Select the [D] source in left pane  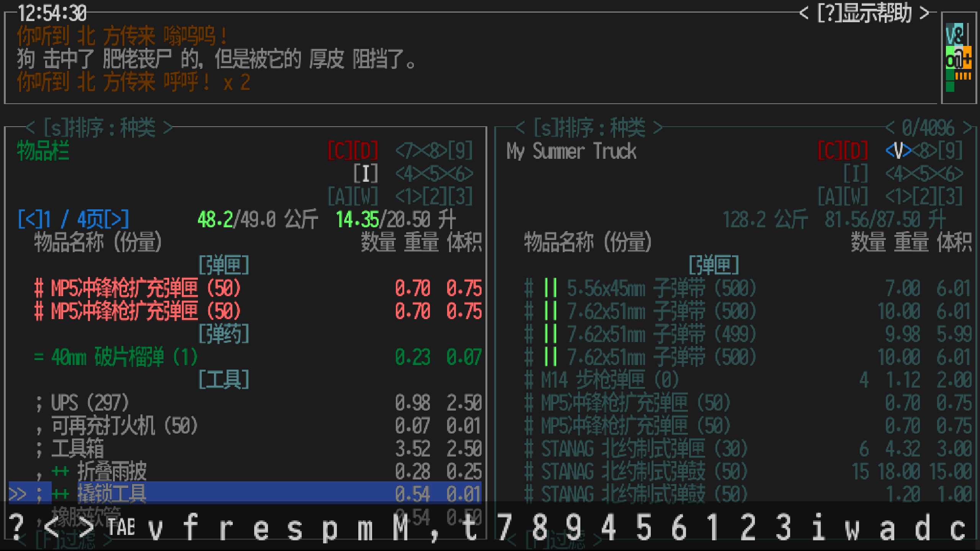click(366, 150)
